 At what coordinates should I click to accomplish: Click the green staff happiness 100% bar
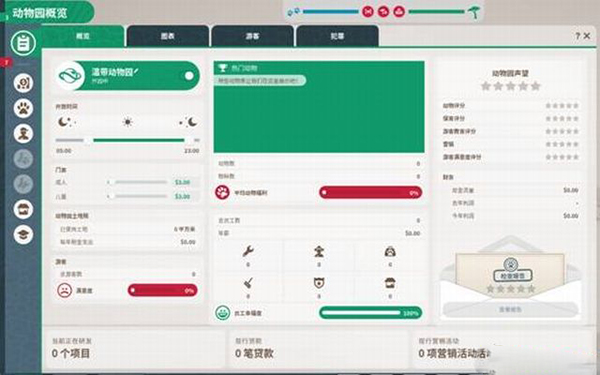click(371, 313)
